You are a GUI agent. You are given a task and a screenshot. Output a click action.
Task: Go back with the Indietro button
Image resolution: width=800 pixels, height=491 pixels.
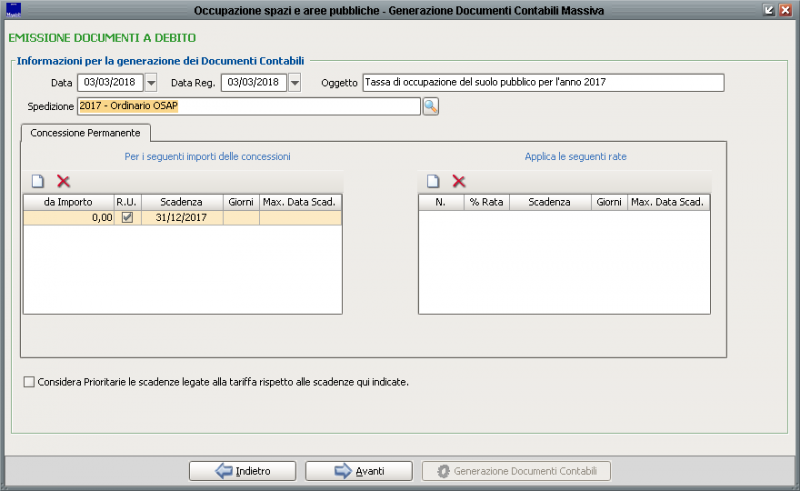coord(242,471)
